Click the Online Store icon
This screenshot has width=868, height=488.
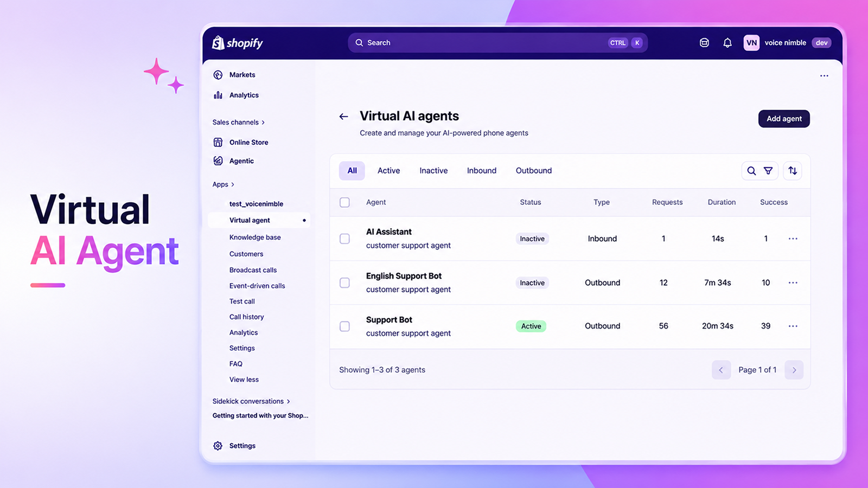(218, 142)
